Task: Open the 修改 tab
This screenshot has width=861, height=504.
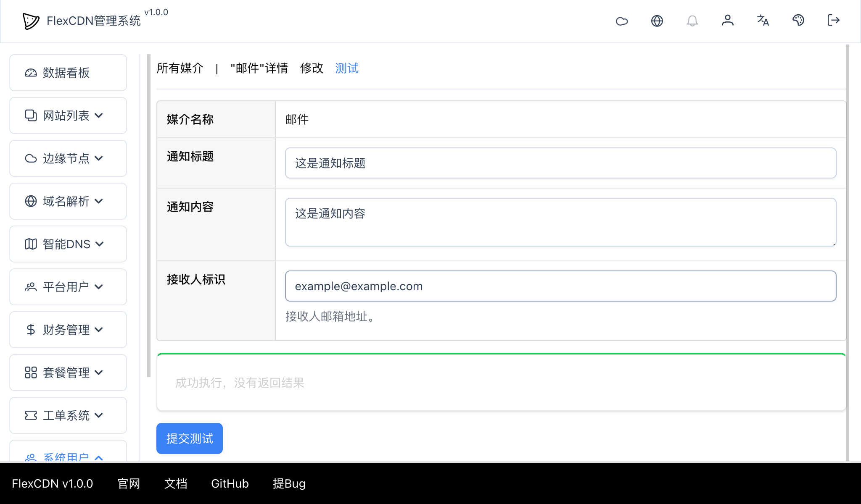Action: 311,68
